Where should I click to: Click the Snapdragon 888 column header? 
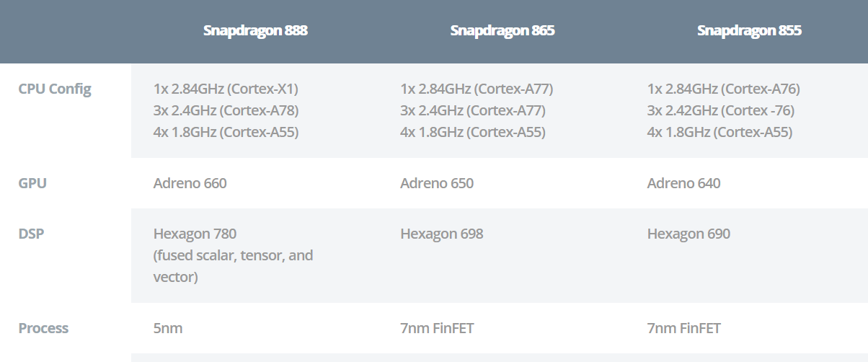pos(255,31)
